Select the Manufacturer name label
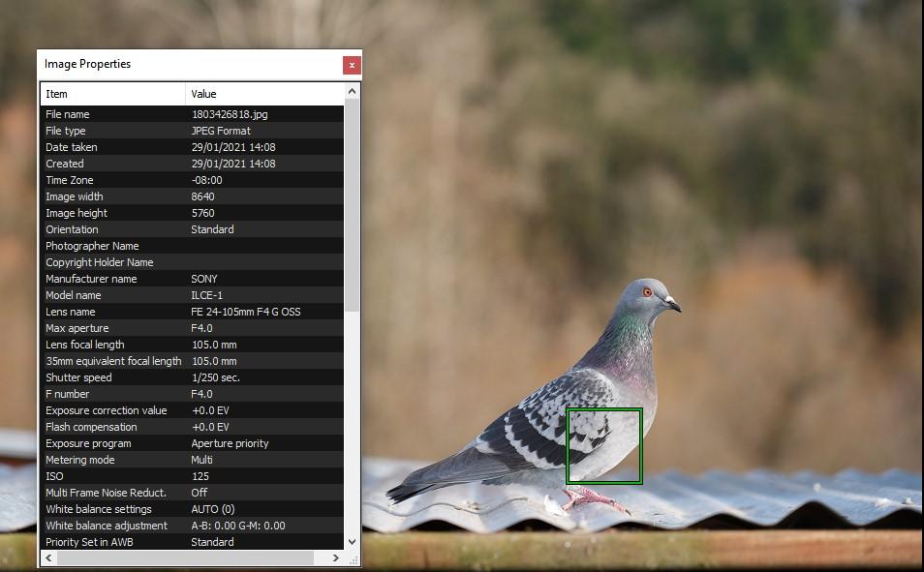 point(91,279)
